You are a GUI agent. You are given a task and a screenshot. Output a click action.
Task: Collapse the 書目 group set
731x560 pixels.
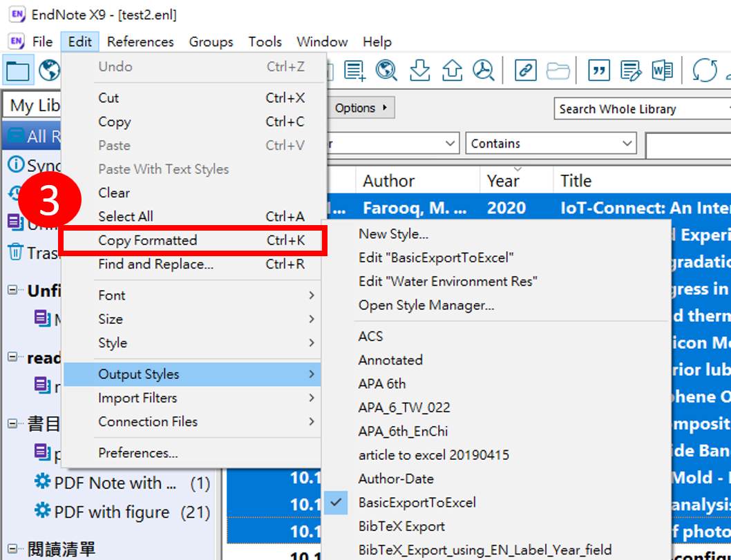(12, 423)
